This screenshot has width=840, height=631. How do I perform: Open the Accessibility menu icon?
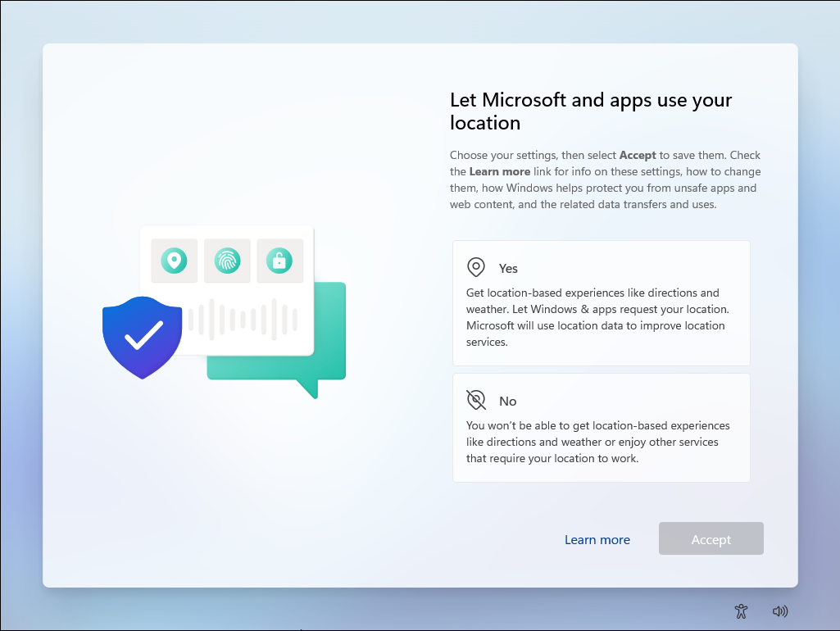pos(741,611)
